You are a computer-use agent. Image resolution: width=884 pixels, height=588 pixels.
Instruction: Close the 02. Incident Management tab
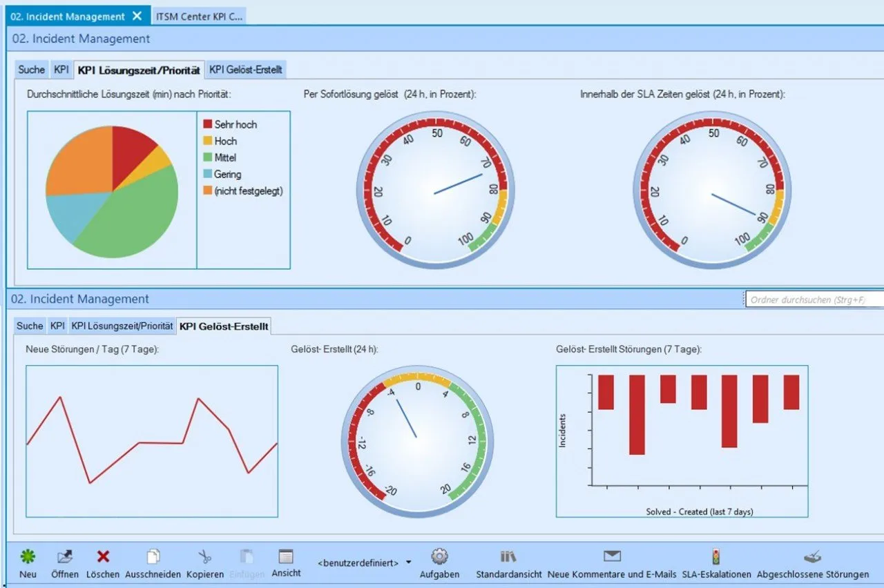pyautogui.click(x=137, y=16)
